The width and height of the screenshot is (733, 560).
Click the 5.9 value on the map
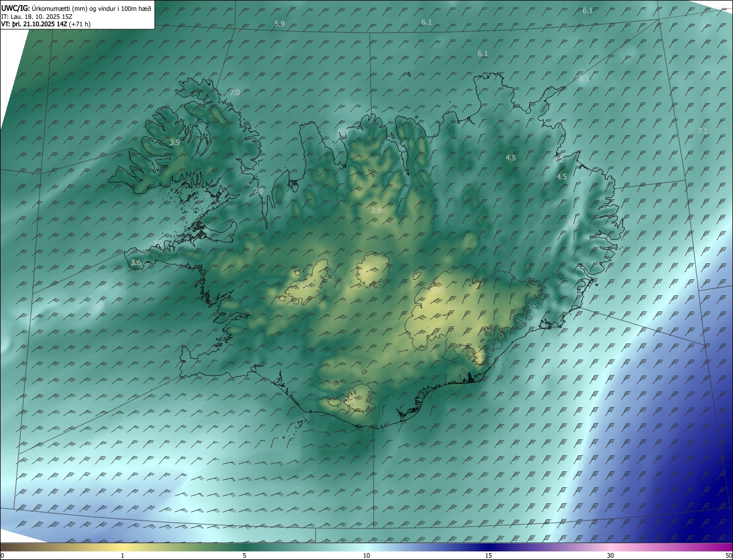tap(279, 23)
